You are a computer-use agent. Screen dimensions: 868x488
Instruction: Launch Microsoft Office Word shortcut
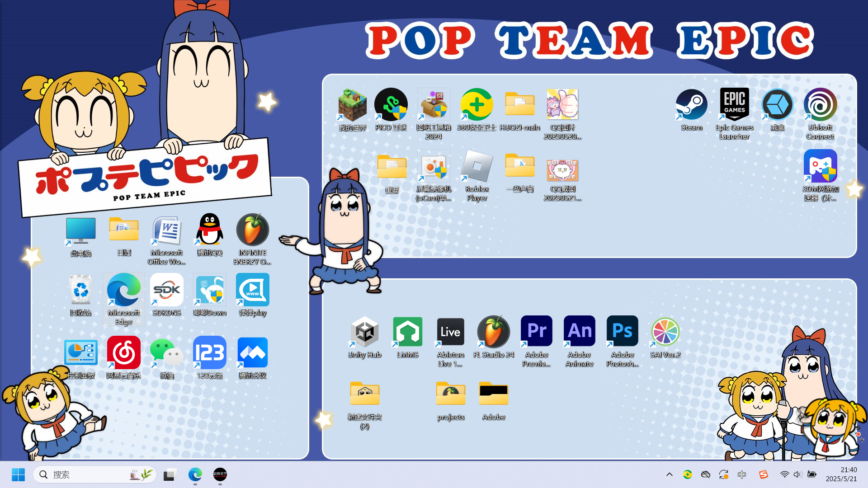(x=167, y=239)
